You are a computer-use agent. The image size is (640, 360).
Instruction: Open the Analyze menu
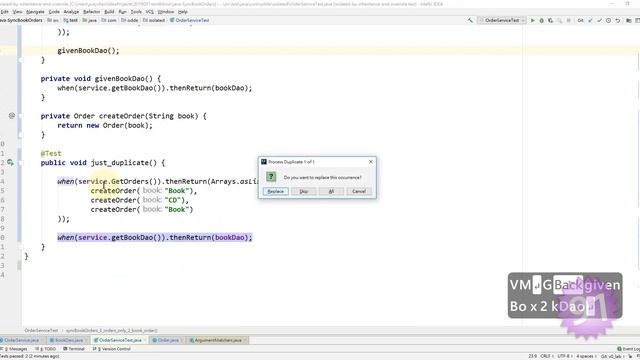click(x=71, y=12)
